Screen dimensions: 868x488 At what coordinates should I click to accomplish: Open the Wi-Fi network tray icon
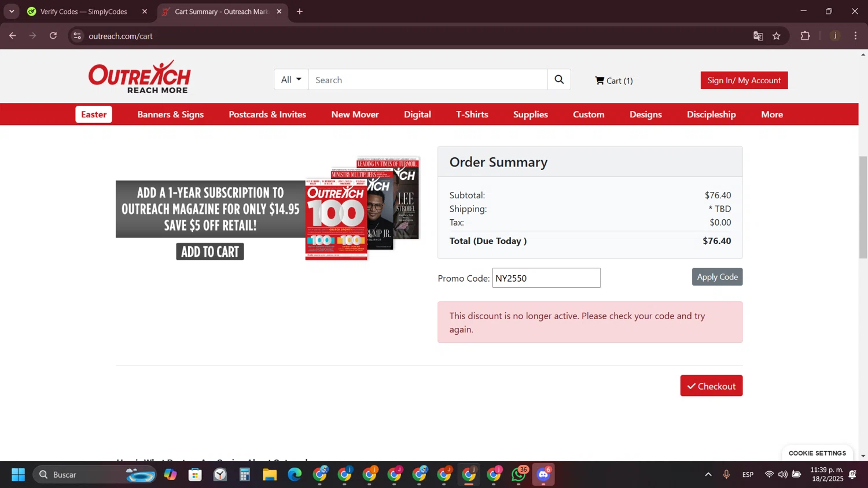(769, 475)
